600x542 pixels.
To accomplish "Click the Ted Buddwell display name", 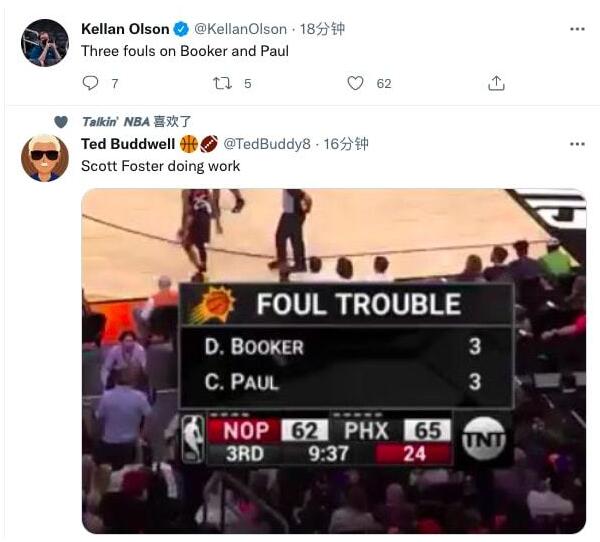I will point(128,144).
